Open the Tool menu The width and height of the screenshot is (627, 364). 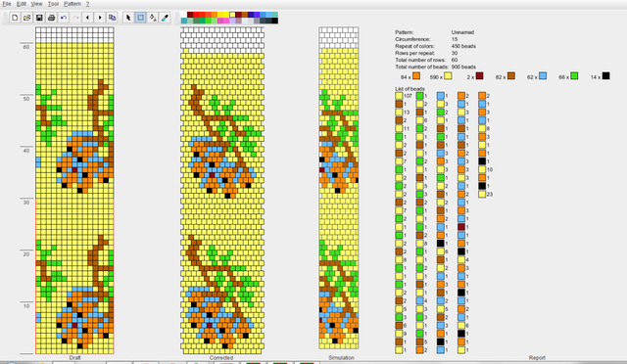(x=53, y=4)
